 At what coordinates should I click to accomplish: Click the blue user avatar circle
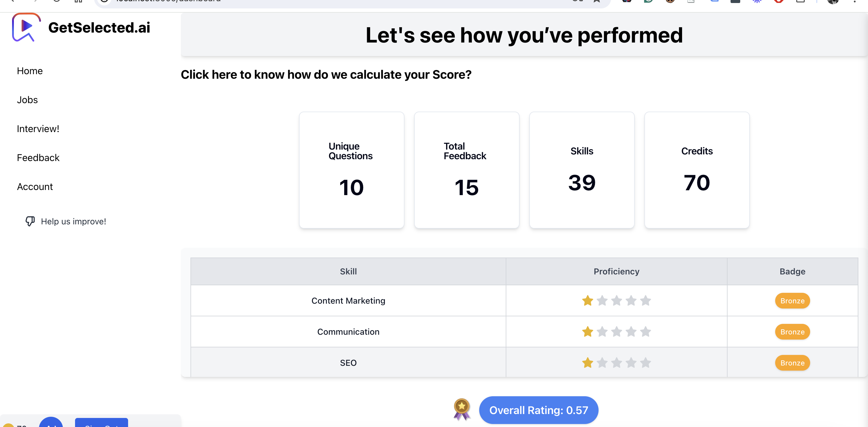tap(51, 422)
